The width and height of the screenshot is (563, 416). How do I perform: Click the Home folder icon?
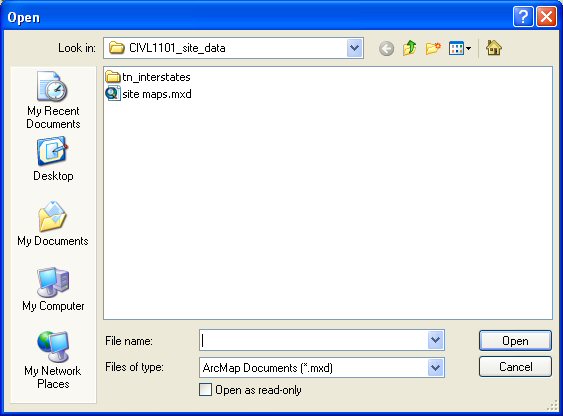point(494,48)
